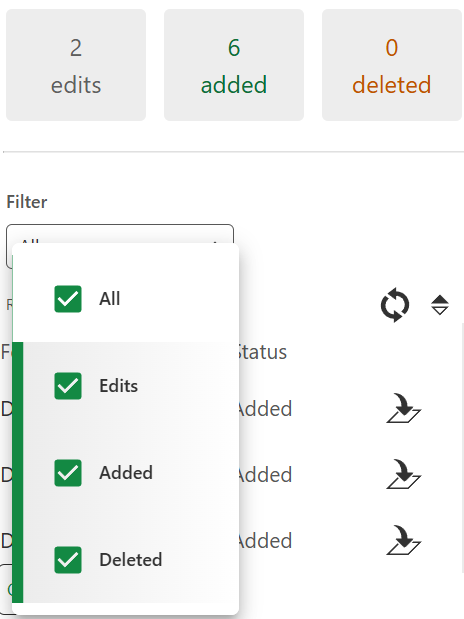Screen dimensions: 464x619
Task: Click the refresh changes icon
Action: (394, 305)
